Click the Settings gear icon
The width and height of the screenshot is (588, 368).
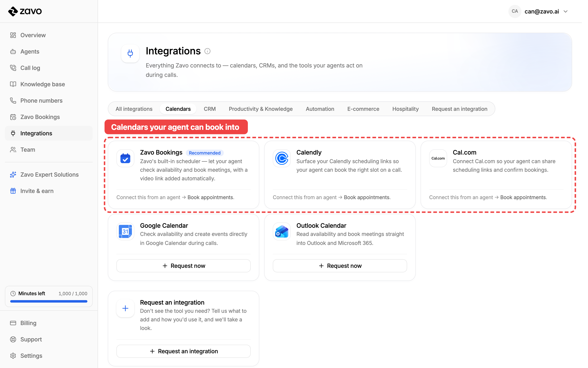(13, 356)
